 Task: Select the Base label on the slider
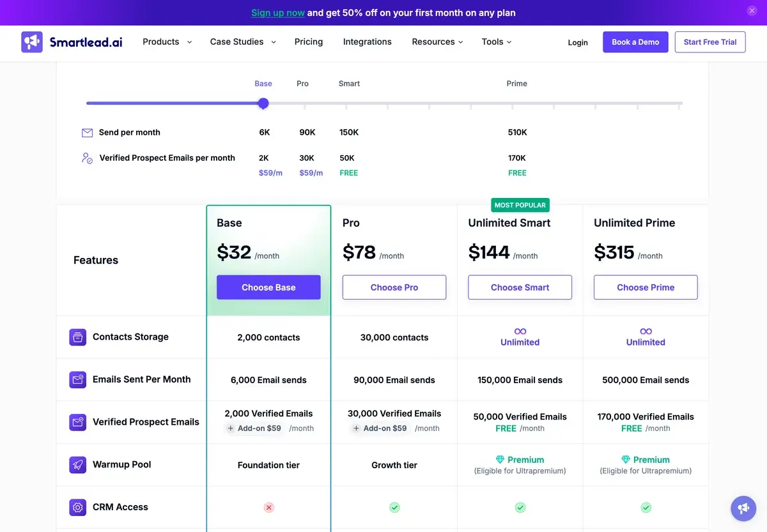point(263,84)
